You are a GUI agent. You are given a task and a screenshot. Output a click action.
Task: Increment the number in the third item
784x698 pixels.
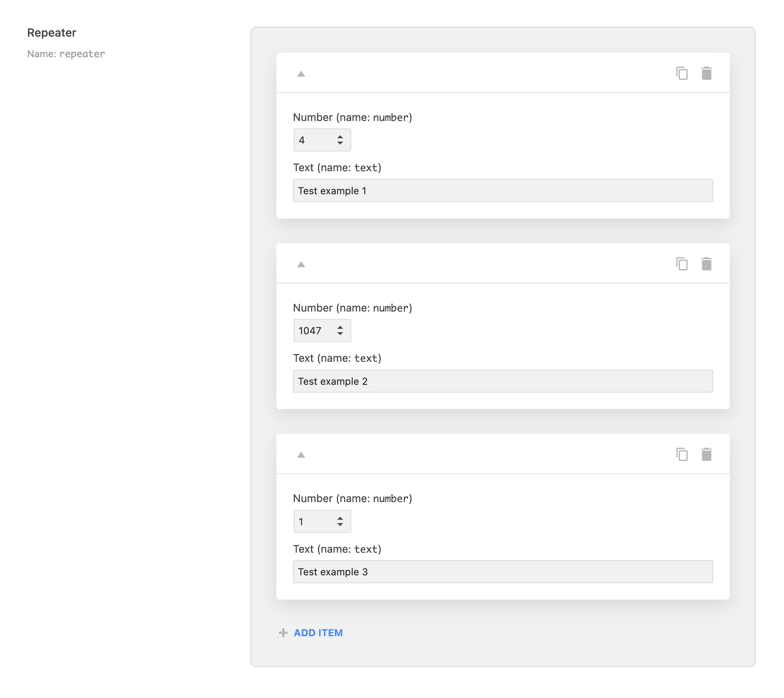pyautogui.click(x=341, y=518)
